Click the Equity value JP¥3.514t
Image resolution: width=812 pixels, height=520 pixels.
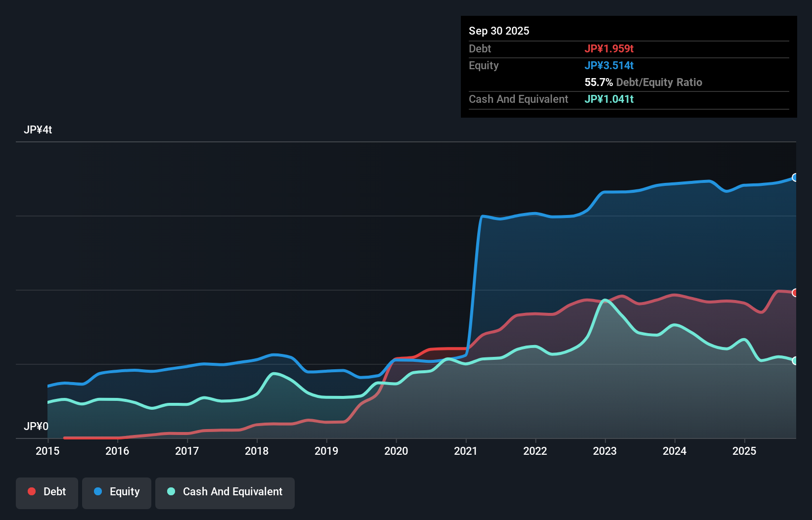609,65
